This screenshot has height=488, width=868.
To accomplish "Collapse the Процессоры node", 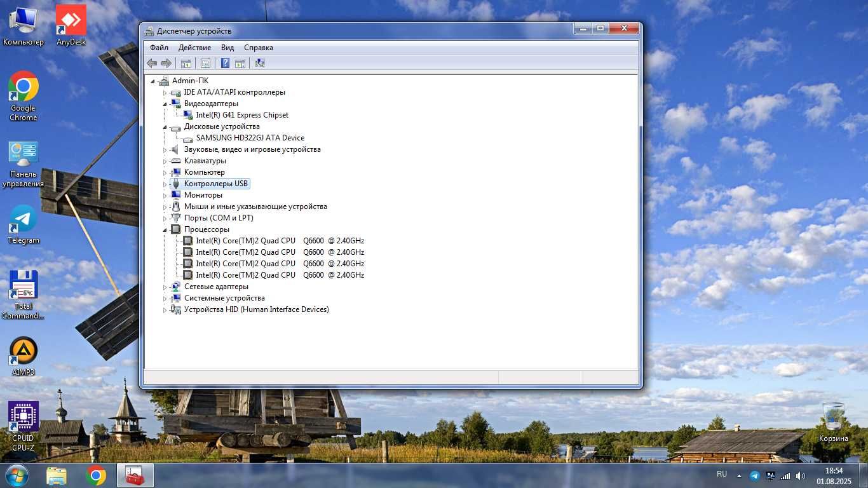I will click(165, 230).
